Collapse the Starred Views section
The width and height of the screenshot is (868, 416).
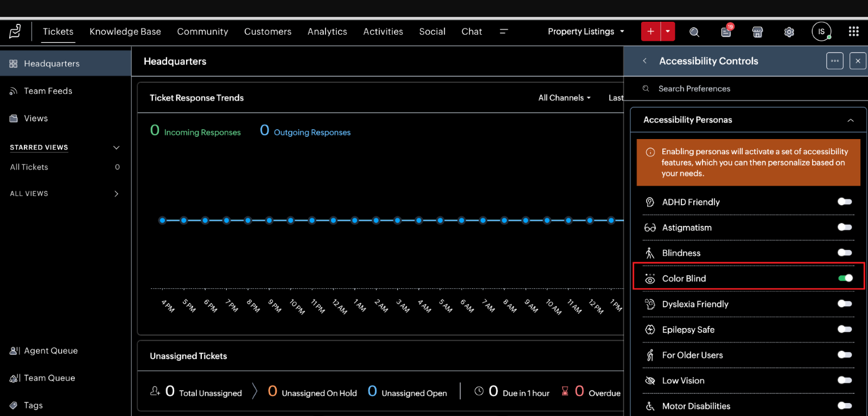(116, 148)
